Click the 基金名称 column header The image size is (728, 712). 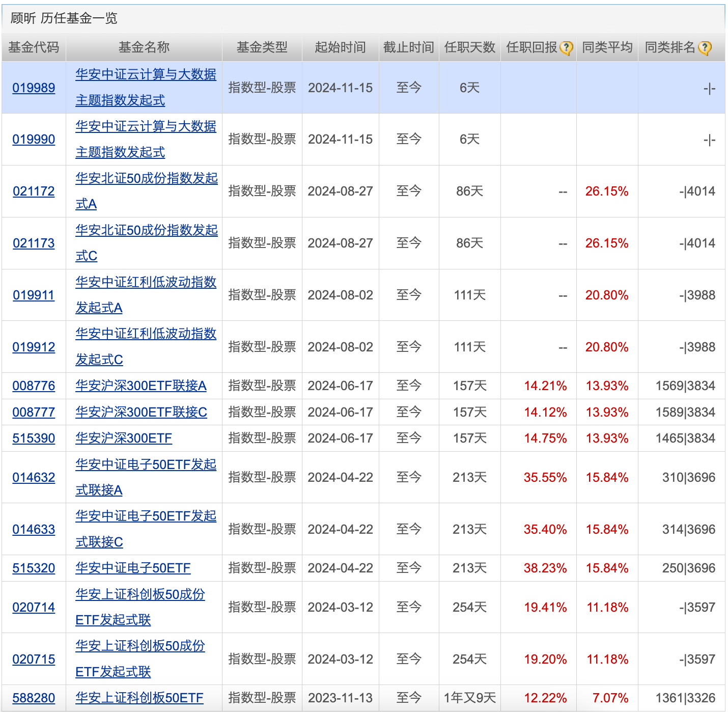point(144,47)
